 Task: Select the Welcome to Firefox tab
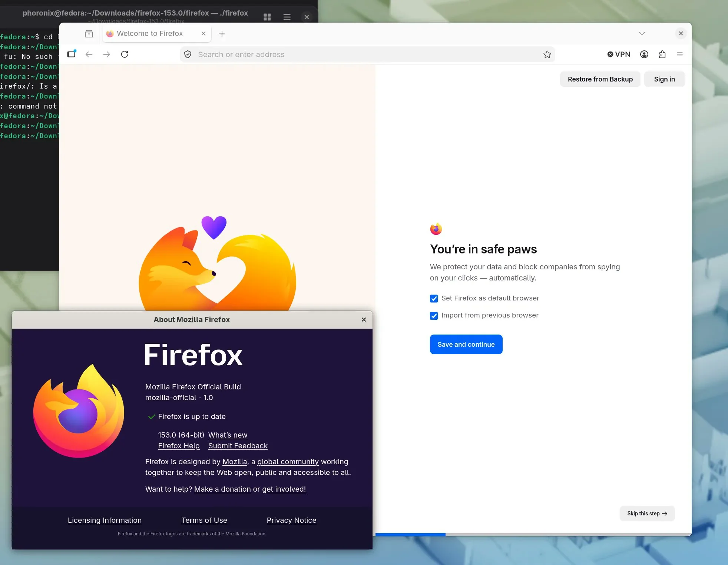(x=157, y=34)
